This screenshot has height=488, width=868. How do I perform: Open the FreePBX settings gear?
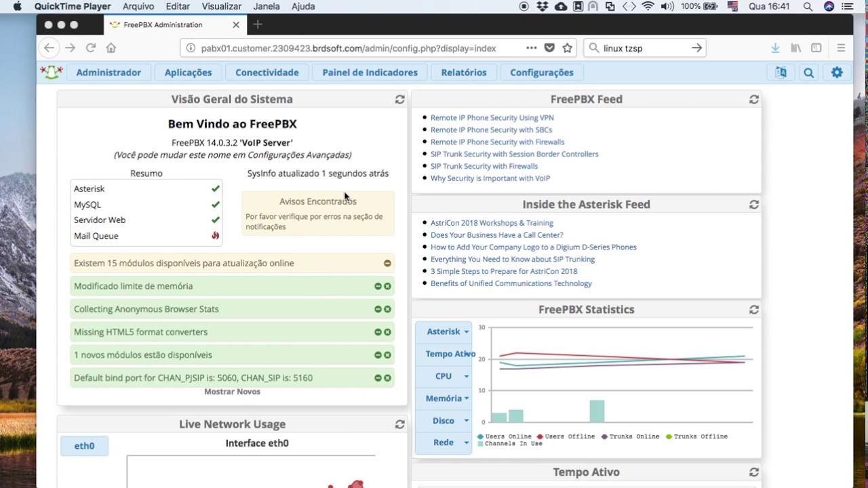(837, 73)
